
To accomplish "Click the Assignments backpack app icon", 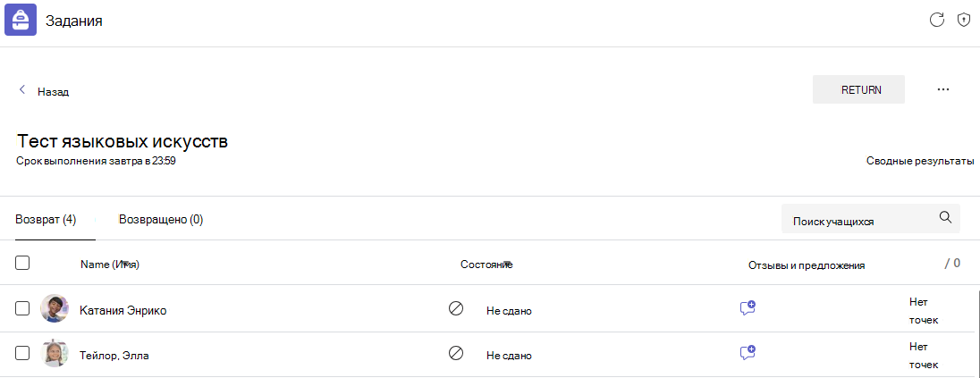I will pyautogui.click(x=21, y=20).
